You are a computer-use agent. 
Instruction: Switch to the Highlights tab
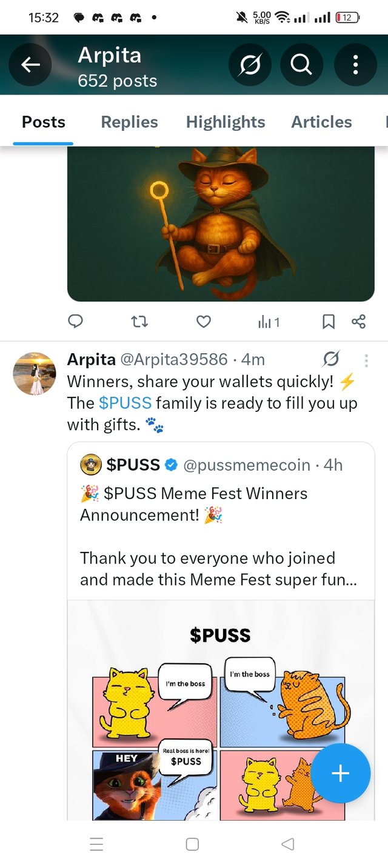tap(226, 122)
